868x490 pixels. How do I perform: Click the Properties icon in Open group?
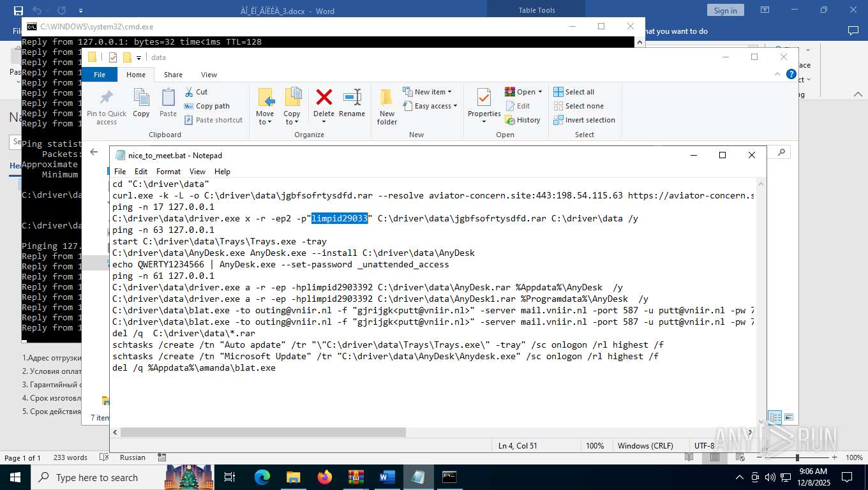click(x=484, y=98)
